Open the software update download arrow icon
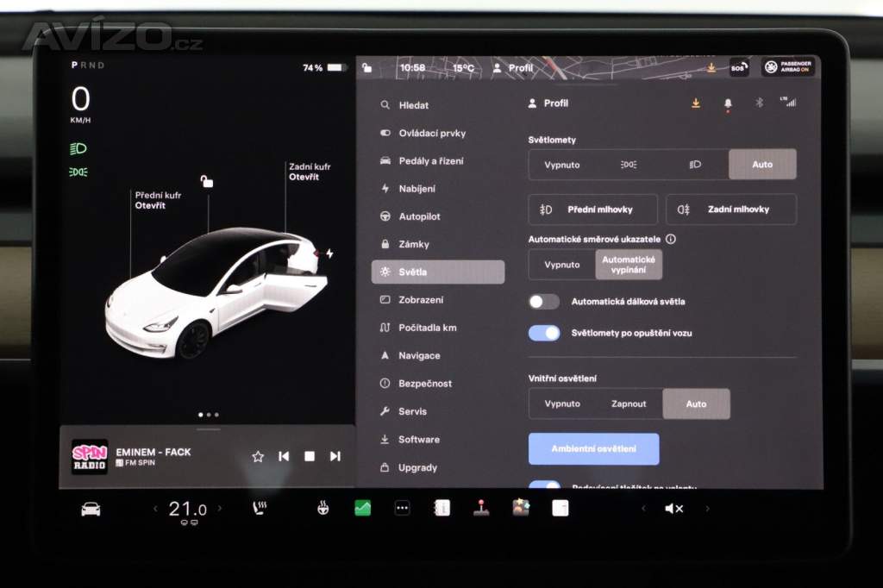This screenshot has width=883, height=588. tap(695, 103)
